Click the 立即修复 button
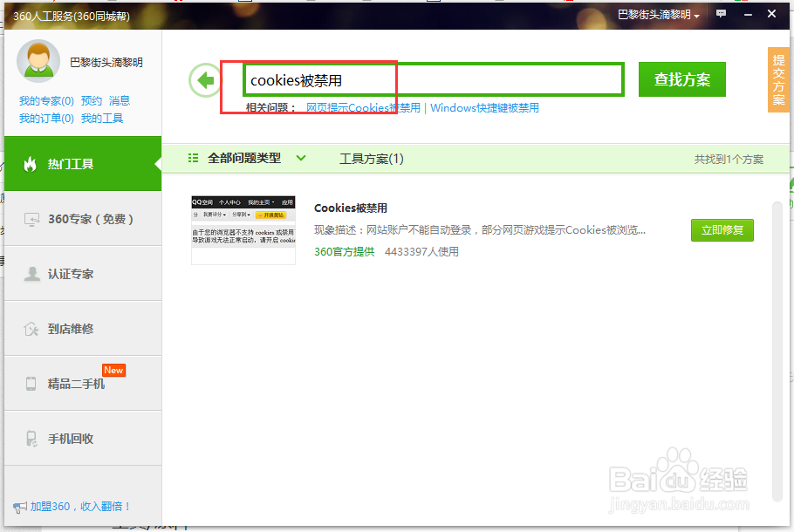Screen dimensions: 794x532 (x=722, y=230)
